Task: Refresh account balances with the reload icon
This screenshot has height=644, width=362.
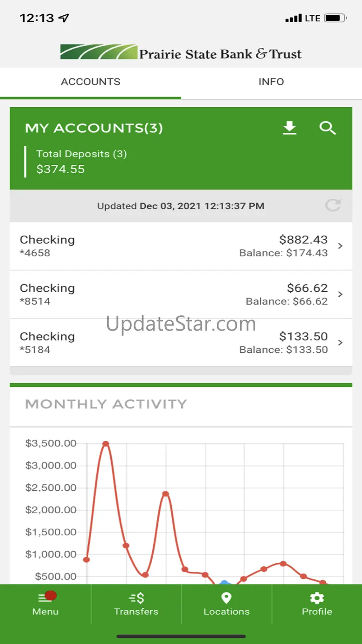Action: pyautogui.click(x=333, y=205)
